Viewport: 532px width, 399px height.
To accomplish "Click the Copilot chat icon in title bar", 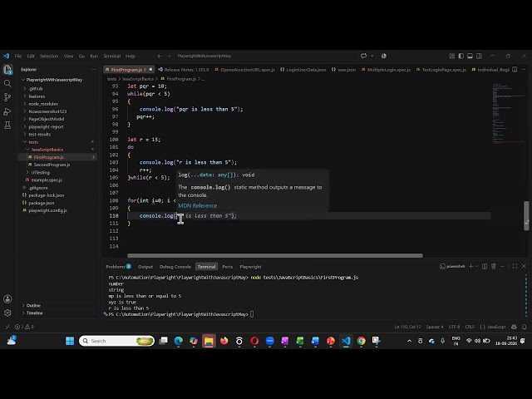I will pyautogui.click(x=364, y=56).
